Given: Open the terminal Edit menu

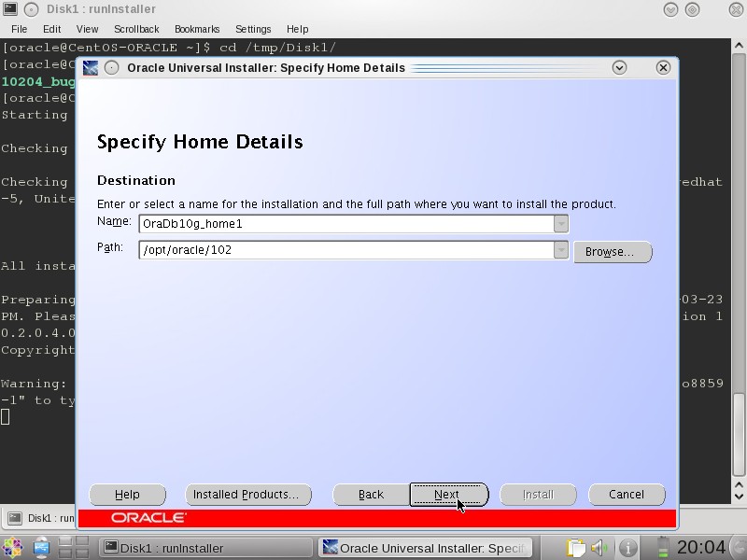Looking at the screenshot, I should (51, 29).
